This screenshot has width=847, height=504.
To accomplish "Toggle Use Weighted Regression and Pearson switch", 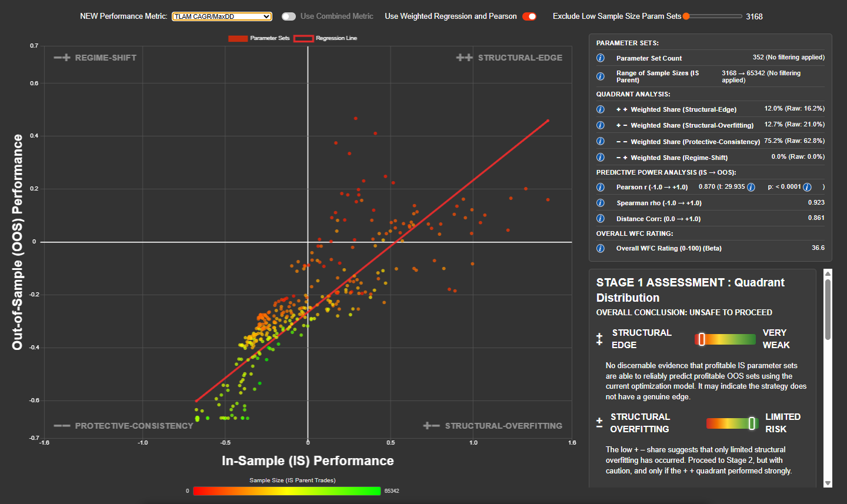I will pos(529,16).
